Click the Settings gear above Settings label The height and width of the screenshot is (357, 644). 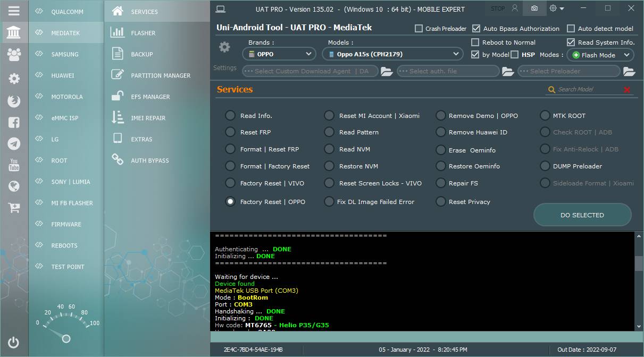click(224, 47)
